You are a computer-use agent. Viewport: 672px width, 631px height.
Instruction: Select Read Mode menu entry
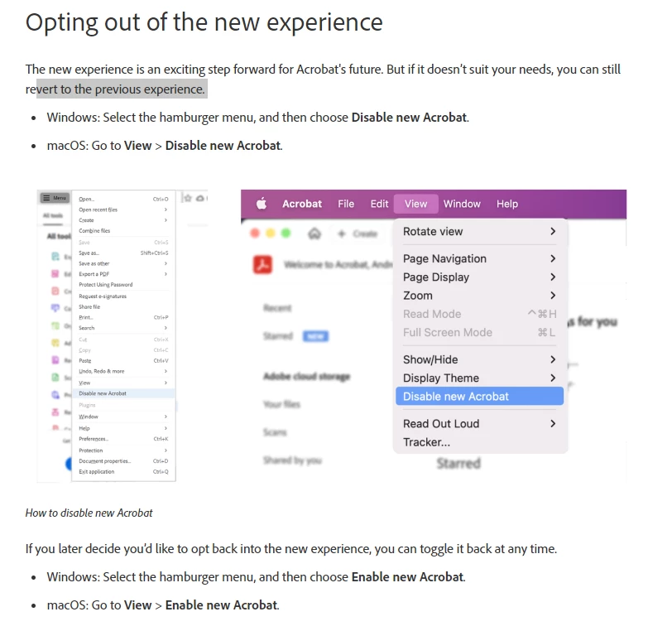pyautogui.click(x=479, y=314)
